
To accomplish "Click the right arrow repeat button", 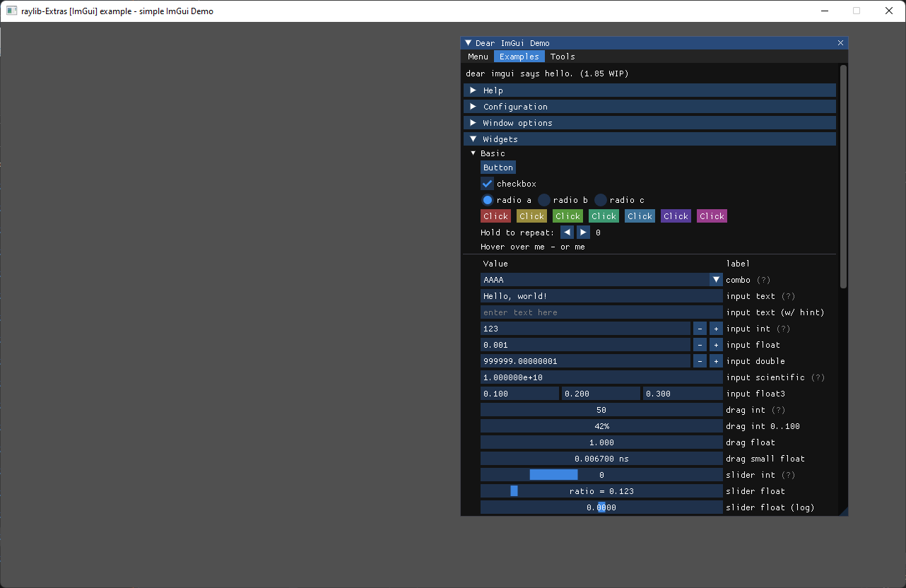I will (x=583, y=233).
